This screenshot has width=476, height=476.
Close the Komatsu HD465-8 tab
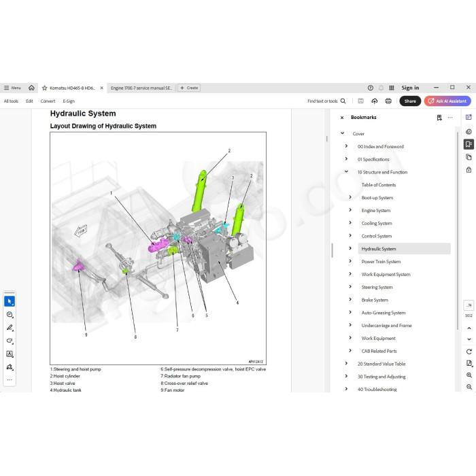[102, 88]
